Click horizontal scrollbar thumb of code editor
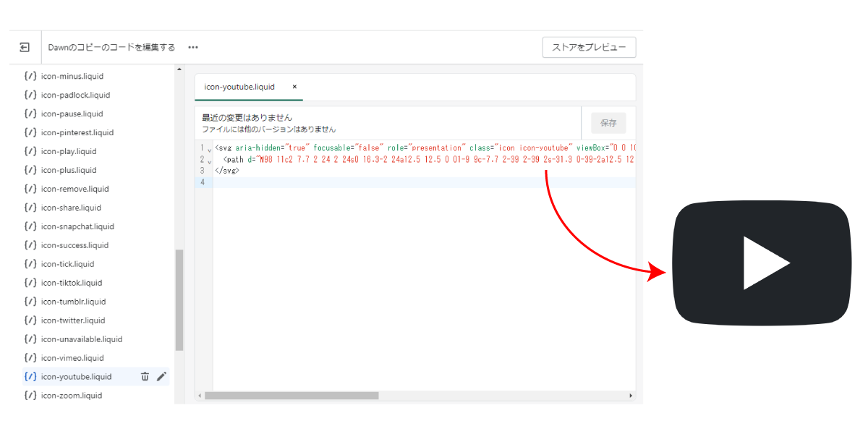 coord(292,396)
